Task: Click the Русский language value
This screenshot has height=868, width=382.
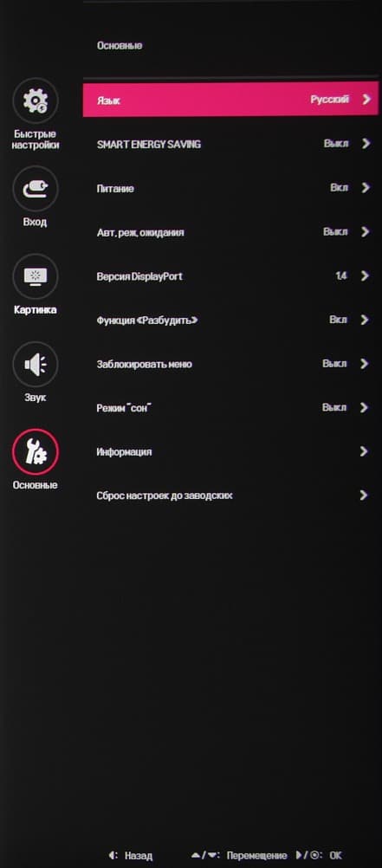Action: click(x=330, y=100)
